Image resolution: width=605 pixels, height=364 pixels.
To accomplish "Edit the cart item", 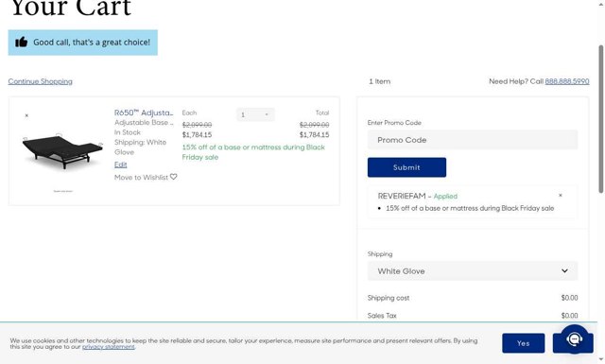I will point(120,165).
